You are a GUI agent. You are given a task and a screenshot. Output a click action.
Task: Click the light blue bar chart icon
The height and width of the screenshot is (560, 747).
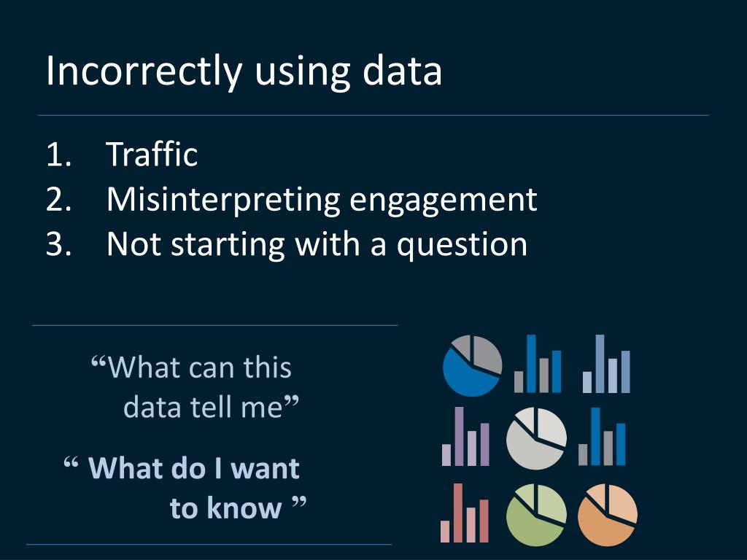606,364
